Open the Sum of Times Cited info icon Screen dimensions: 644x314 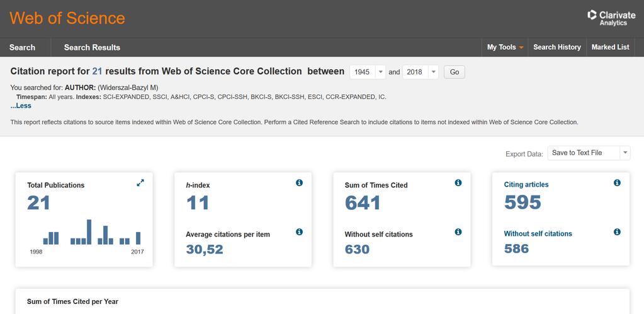(458, 183)
